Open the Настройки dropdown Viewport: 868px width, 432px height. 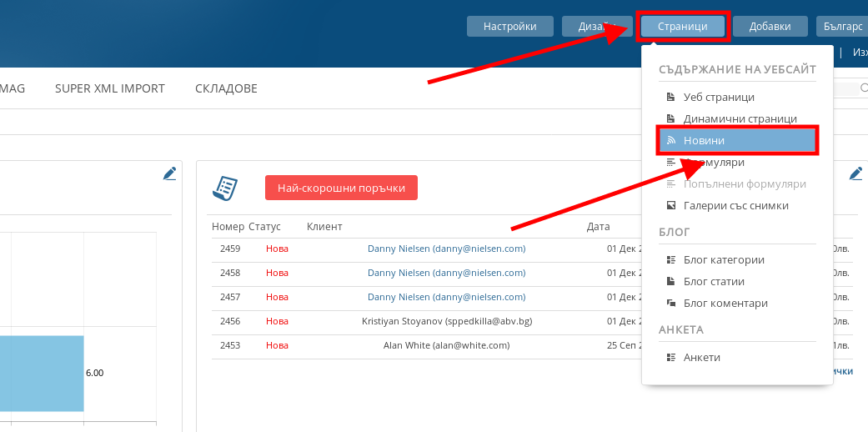pyautogui.click(x=509, y=27)
